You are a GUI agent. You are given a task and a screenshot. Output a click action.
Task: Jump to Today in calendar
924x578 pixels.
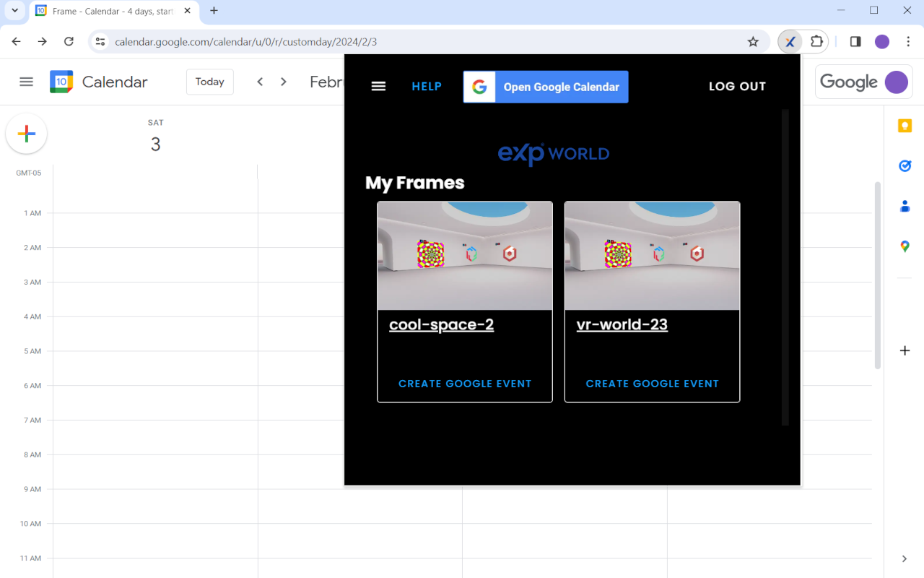[x=210, y=82]
